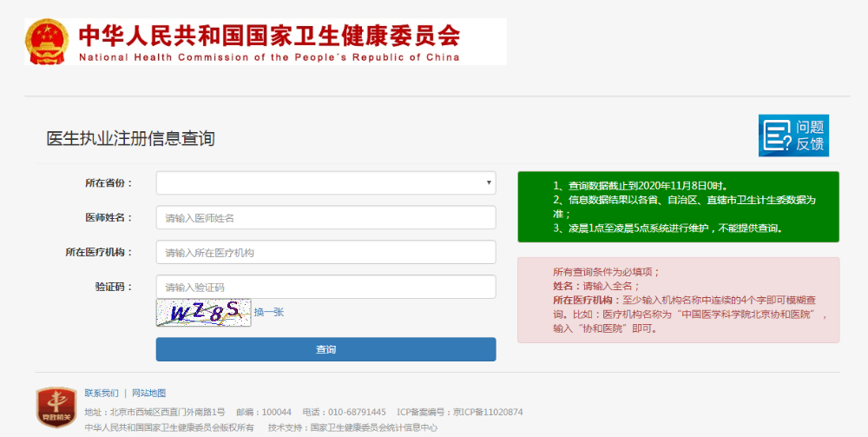Viewport: 868px width, 437px height.
Task: Click the 党政机关 badge icon in footer
Action: [56, 407]
